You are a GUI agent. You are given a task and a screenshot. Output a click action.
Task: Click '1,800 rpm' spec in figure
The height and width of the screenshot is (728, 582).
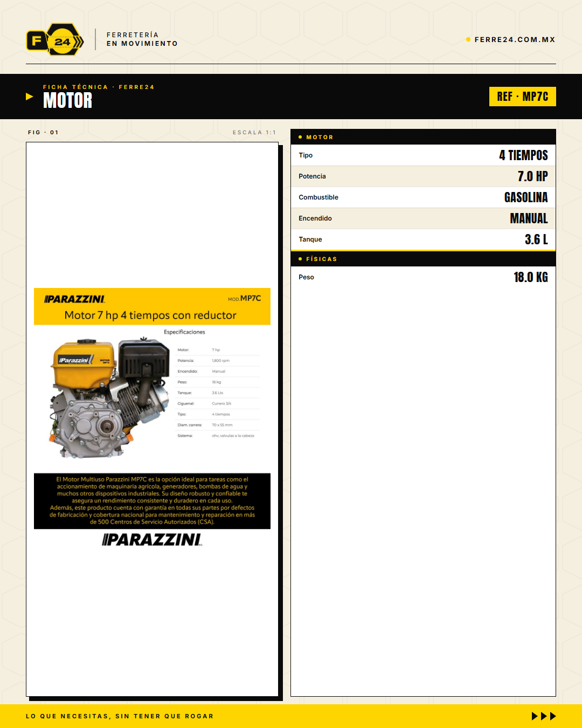(x=220, y=361)
